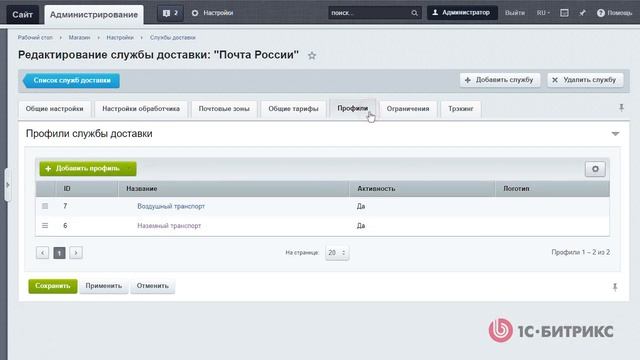Open row actions menu for profile 7
The width and height of the screenshot is (640, 360).
pyautogui.click(x=45, y=206)
